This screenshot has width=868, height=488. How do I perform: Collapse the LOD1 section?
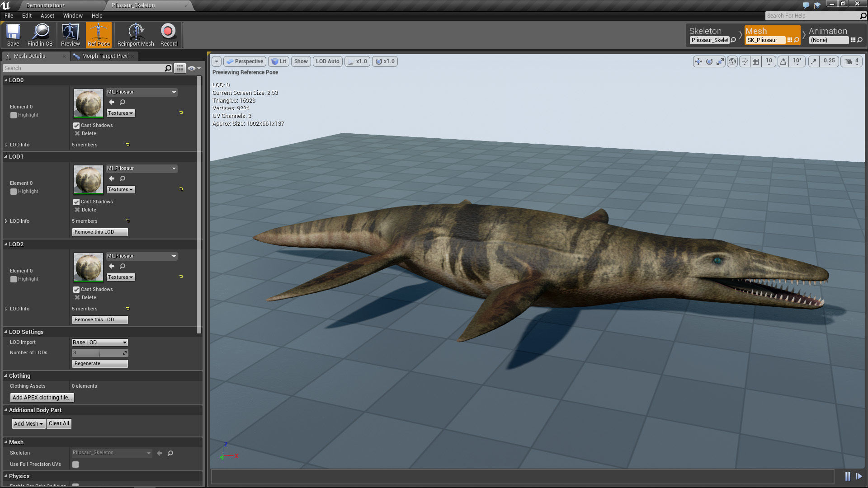tap(6, 157)
